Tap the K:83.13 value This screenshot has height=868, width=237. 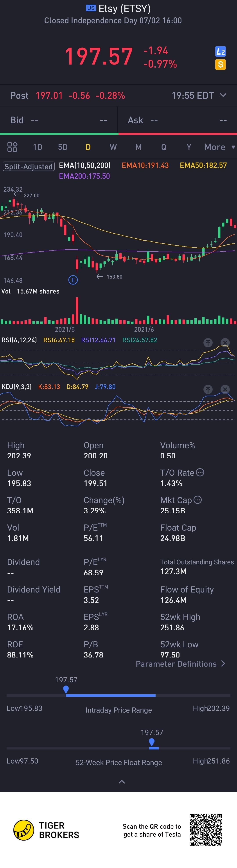49,387
